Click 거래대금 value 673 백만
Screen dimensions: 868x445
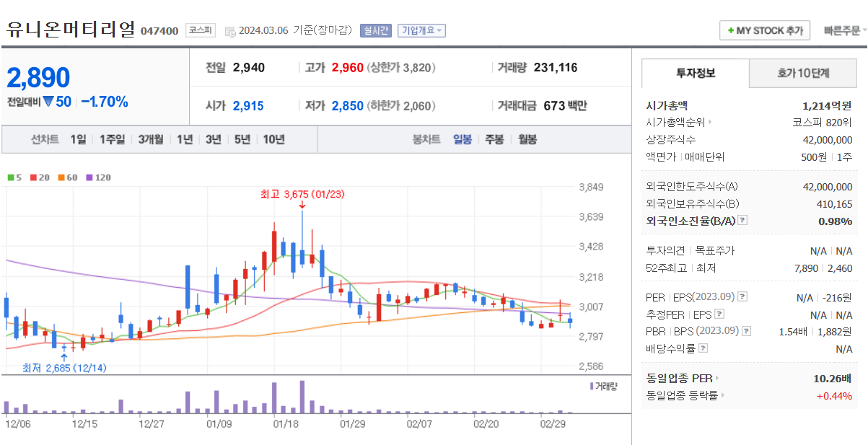pyautogui.click(x=565, y=106)
